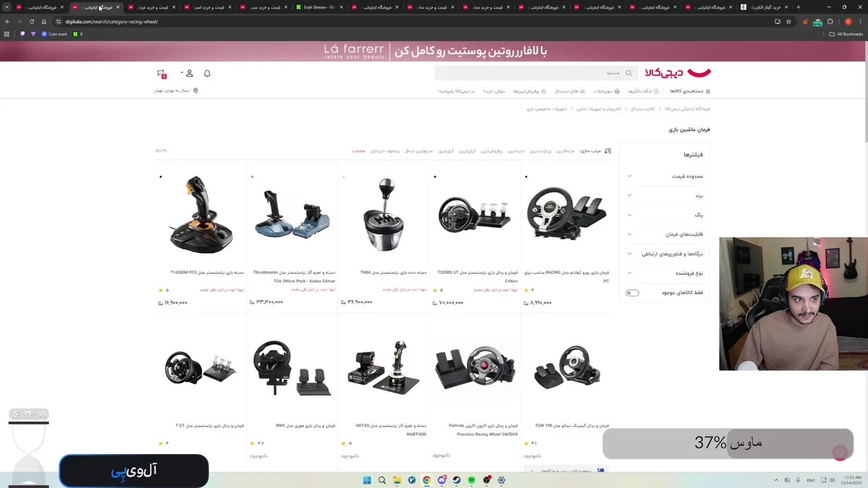Viewport: 868px width, 488px height.
Task: Toggle the only-available-products switch
Action: [632, 293]
